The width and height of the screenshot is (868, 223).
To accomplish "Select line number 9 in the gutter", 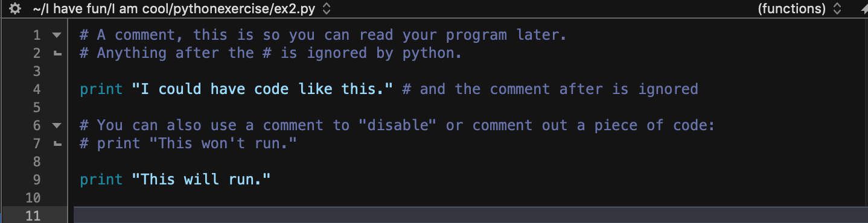I will coord(37,180).
